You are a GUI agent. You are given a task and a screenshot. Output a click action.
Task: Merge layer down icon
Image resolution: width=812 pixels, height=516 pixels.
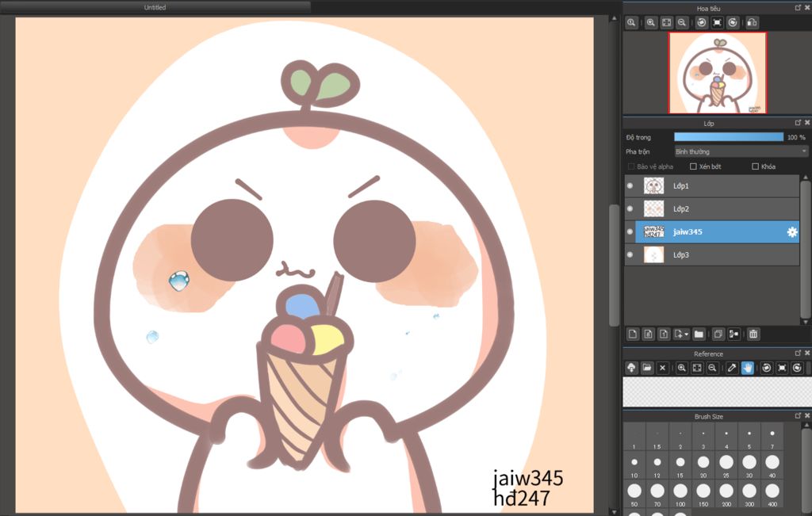733,334
